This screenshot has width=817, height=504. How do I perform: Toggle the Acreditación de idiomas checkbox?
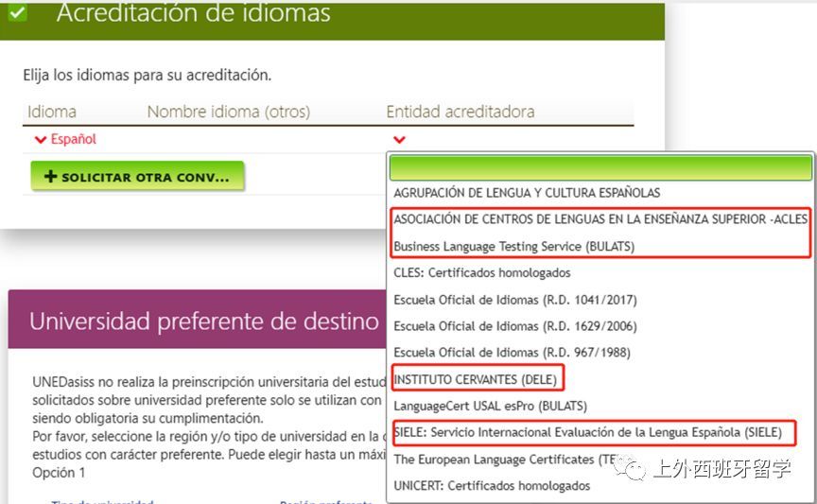pyautogui.click(x=17, y=11)
